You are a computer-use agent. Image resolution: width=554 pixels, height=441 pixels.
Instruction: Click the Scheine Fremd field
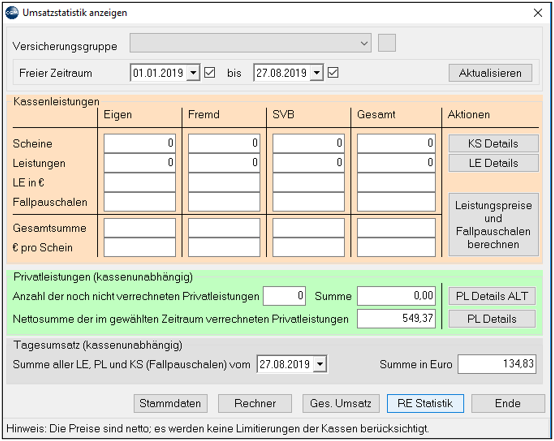coord(224,143)
